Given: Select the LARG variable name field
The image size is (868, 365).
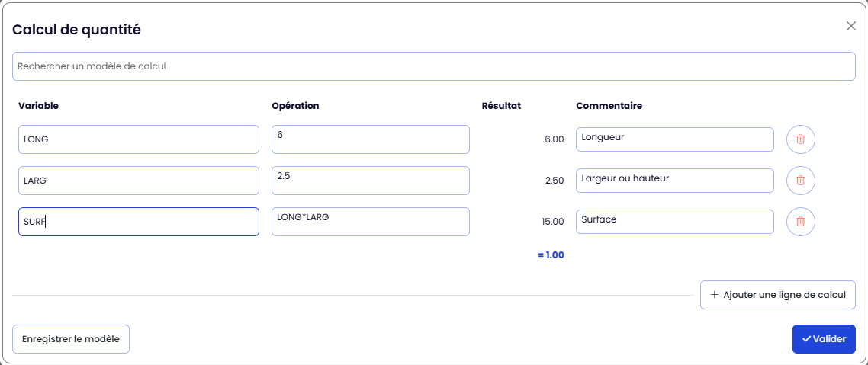Looking at the screenshot, I should pos(138,181).
